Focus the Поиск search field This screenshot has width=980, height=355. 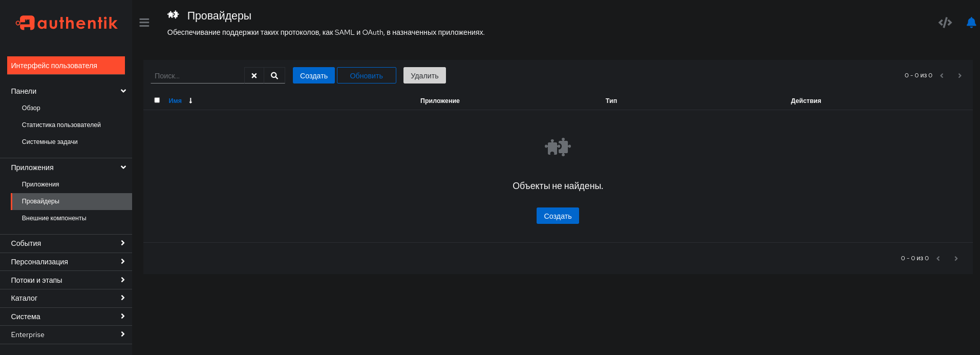(197, 75)
